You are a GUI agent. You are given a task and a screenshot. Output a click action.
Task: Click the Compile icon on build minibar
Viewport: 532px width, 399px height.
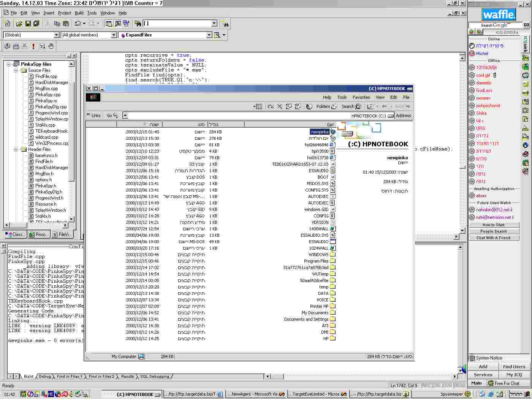(7, 46)
